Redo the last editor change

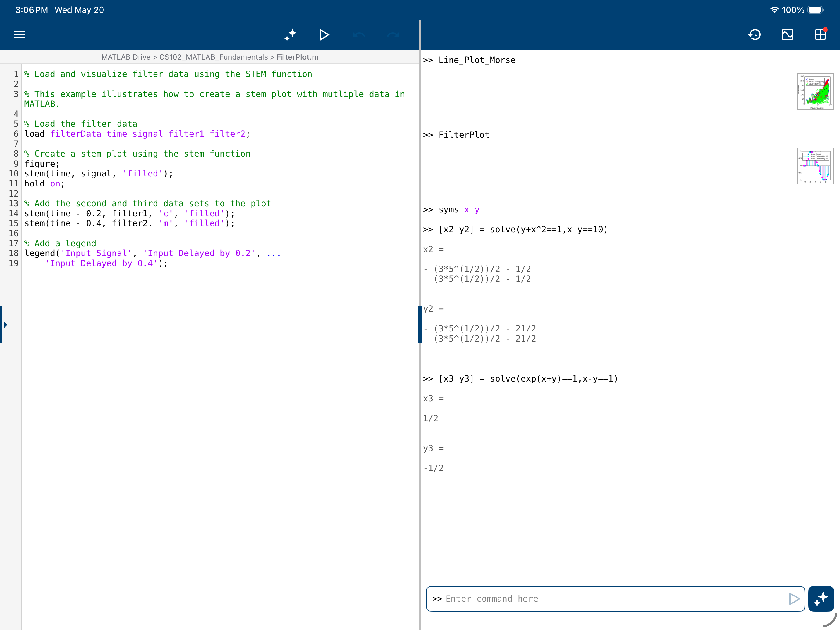point(393,35)
